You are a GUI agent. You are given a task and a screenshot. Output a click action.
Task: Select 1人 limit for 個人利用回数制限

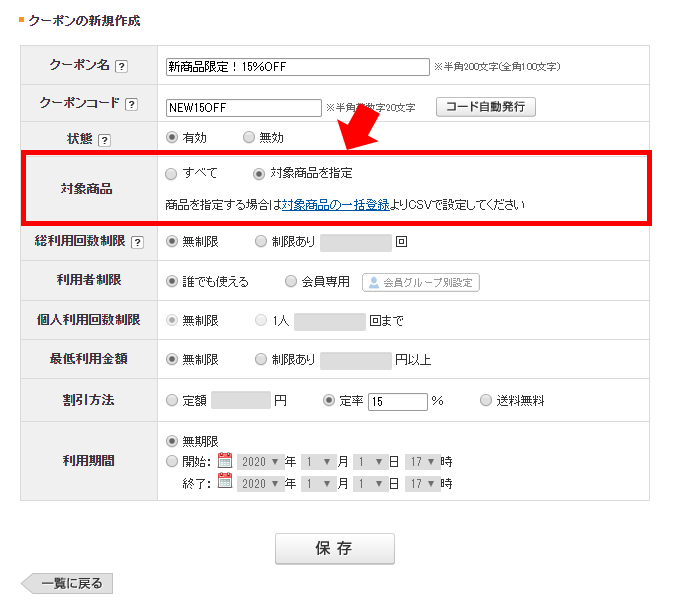[x=261, y=321]
